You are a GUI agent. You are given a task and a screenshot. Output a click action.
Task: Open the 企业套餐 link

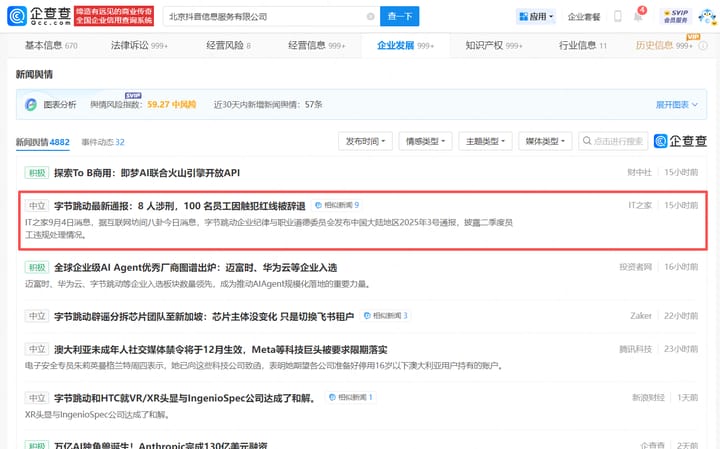(584, 17)
